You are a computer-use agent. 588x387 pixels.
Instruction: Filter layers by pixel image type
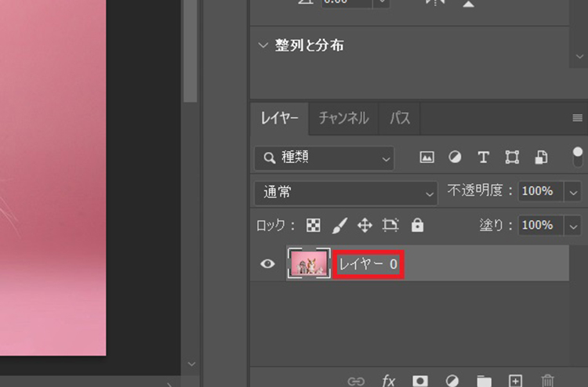pos(426,157)
